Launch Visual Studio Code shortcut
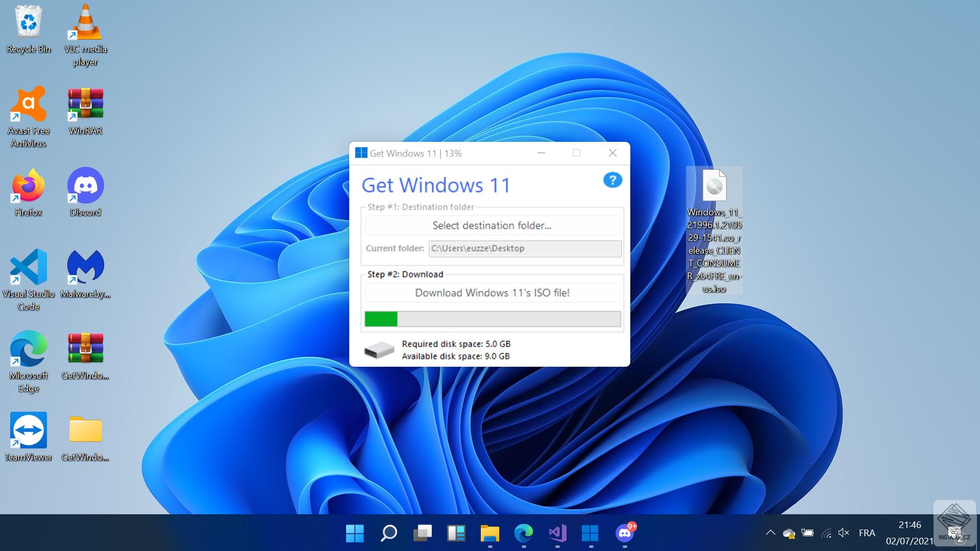 [x=29, y=280]
